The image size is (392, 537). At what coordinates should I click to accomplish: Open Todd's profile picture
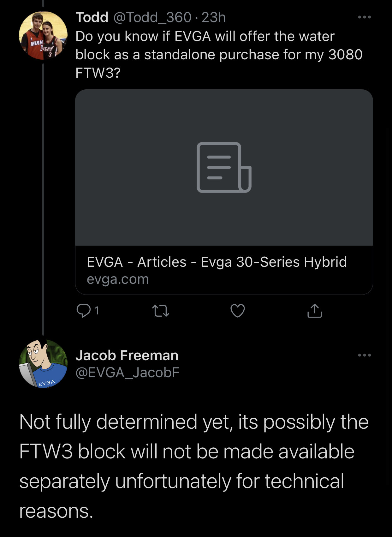(43, 36)
